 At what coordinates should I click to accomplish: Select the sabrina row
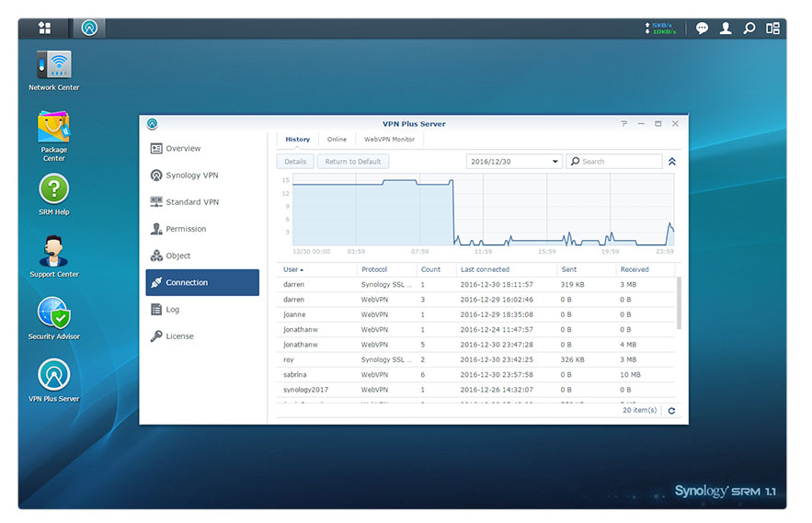(x=476, y=375)
